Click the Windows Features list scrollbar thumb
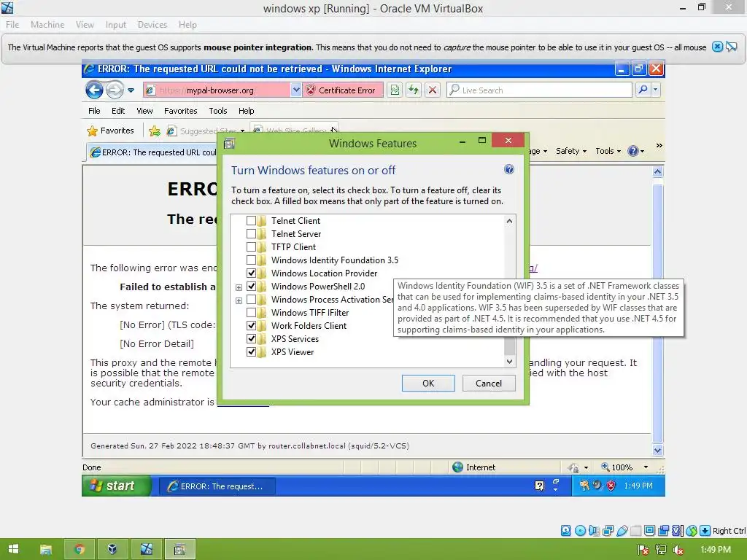Image resolution: width=747 pixels, height=560 pixels. click(x=509, y=346)
